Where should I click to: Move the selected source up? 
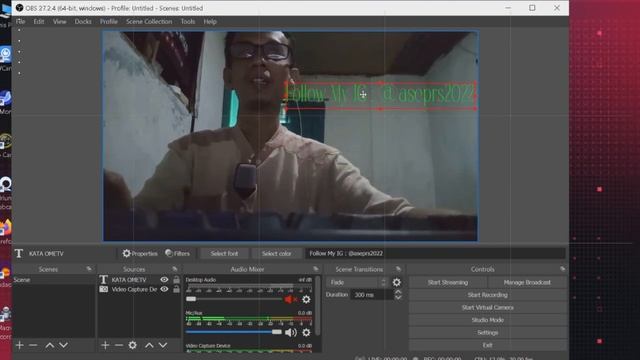(x=149, y=345)
